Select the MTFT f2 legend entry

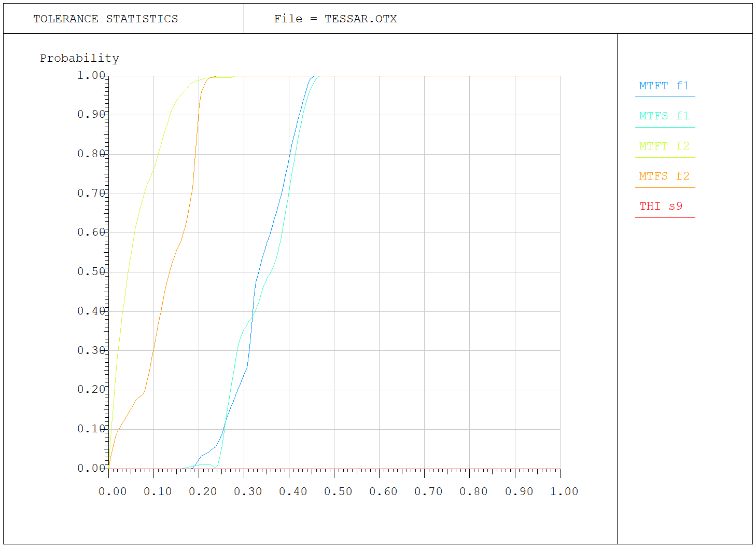[x=664, y=146]
